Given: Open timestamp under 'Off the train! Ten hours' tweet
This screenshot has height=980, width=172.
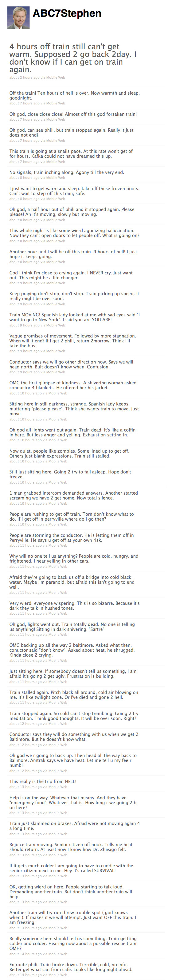Looking at the screenshot, I should click(24, 103).
